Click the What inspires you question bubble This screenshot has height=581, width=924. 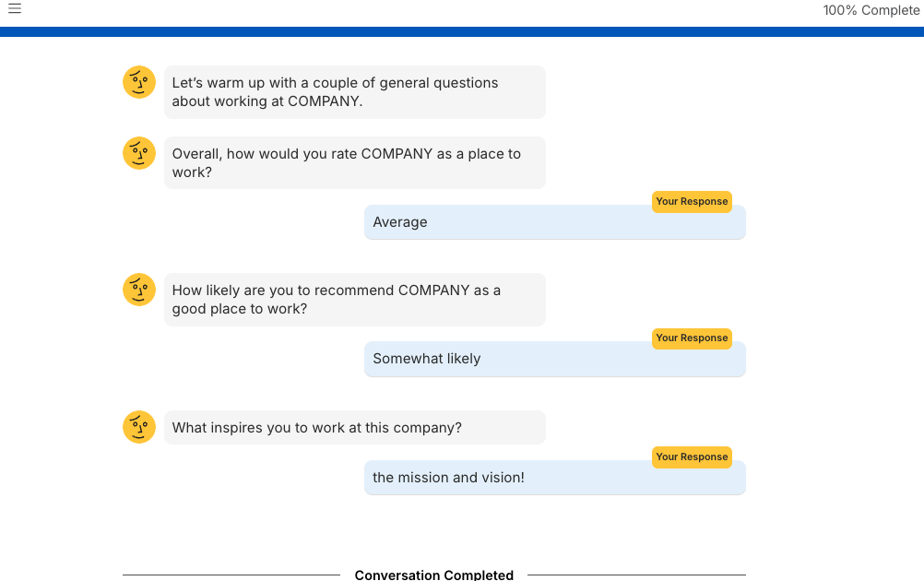click(x=354, y=427)
